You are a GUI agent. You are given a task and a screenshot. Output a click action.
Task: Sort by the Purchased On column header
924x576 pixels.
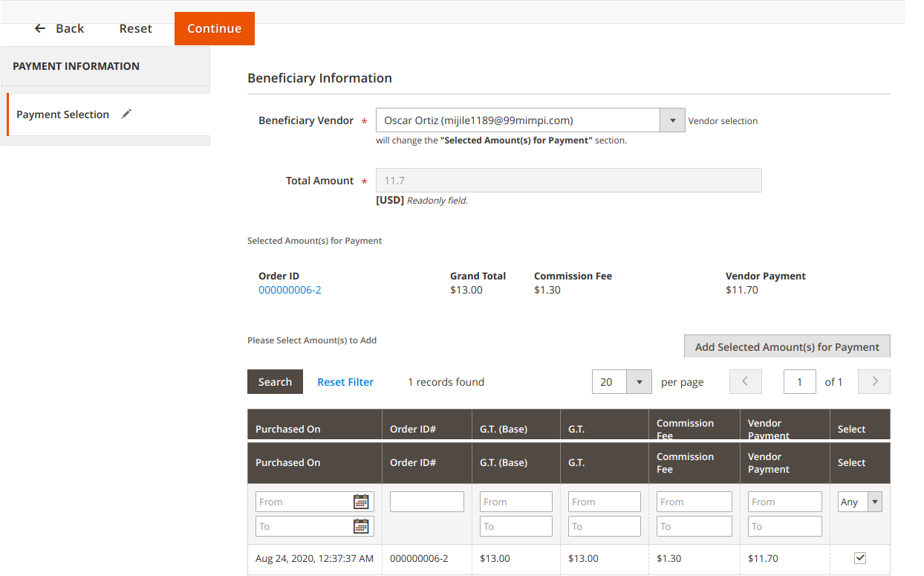pyautogui.click(x=288, y=462)
